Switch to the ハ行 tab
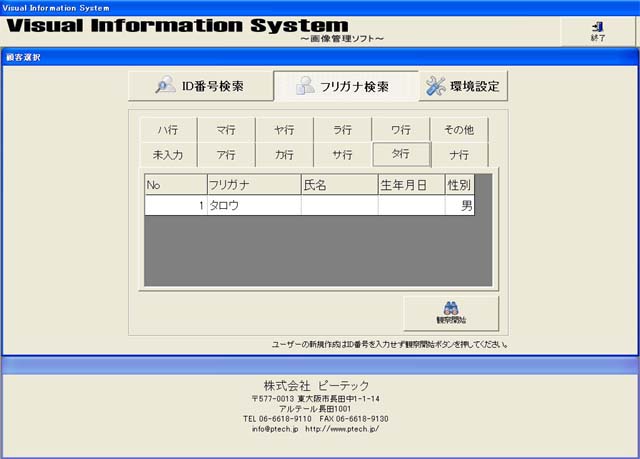The image size is (640, 459). pos(167,130)
